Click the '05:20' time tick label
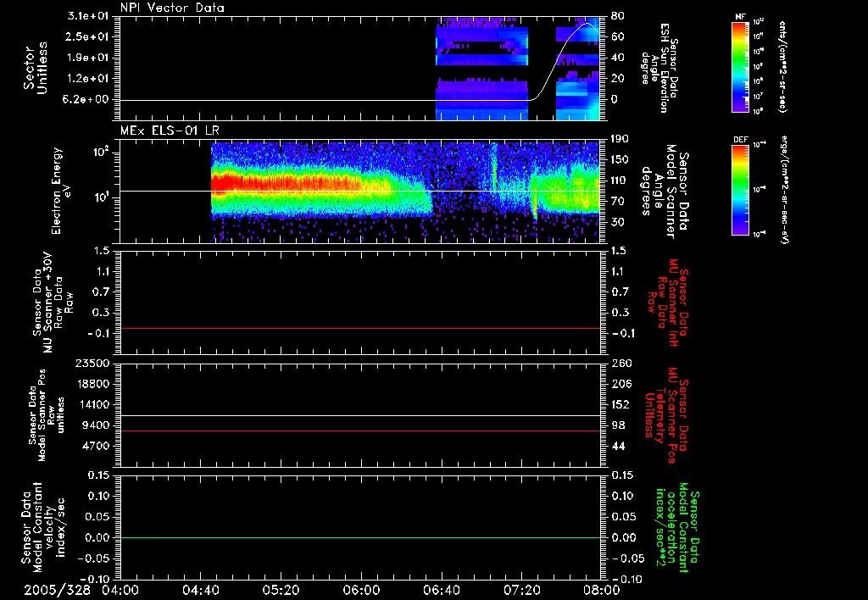Image resolution: width=868 pixels, height=600 pixels. tap(281, 590)
